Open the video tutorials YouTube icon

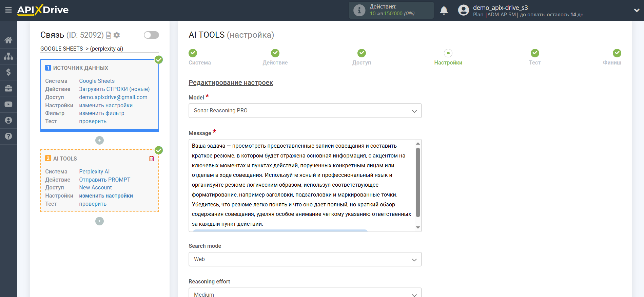pos(8,104)
